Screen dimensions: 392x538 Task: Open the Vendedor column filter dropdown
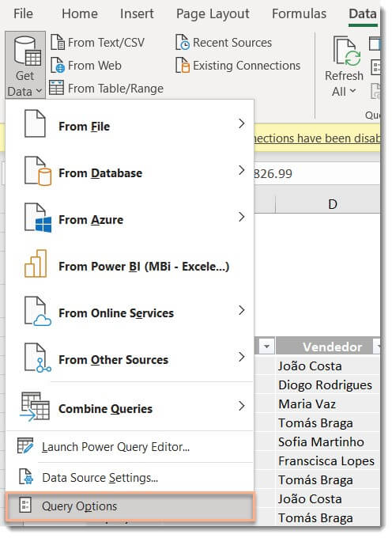tap(377, 347)
